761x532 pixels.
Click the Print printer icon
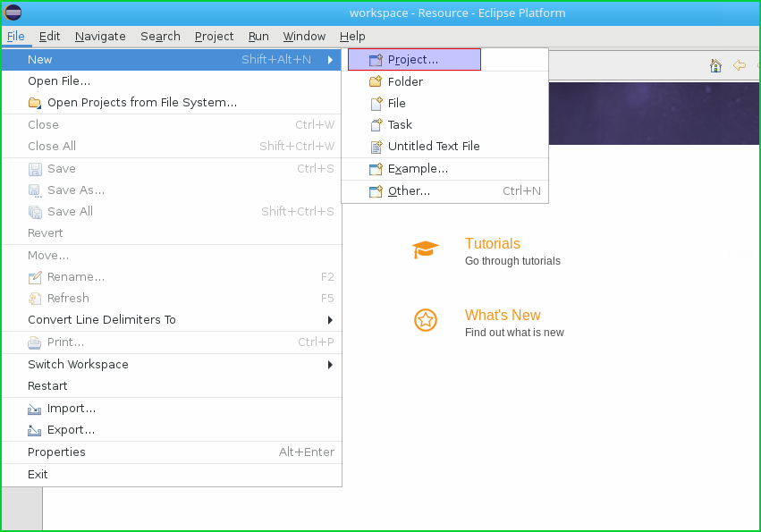(x=35, y=342)
